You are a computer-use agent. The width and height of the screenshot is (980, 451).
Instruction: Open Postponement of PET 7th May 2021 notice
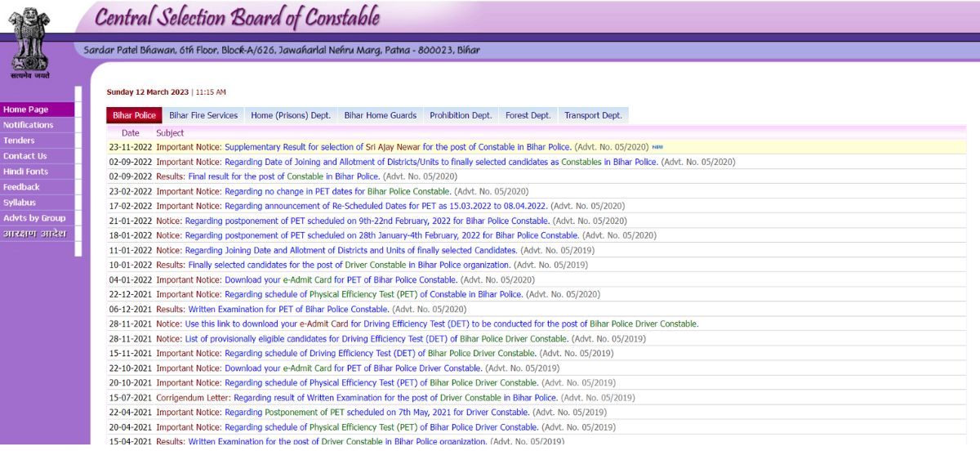coord(376,412)
